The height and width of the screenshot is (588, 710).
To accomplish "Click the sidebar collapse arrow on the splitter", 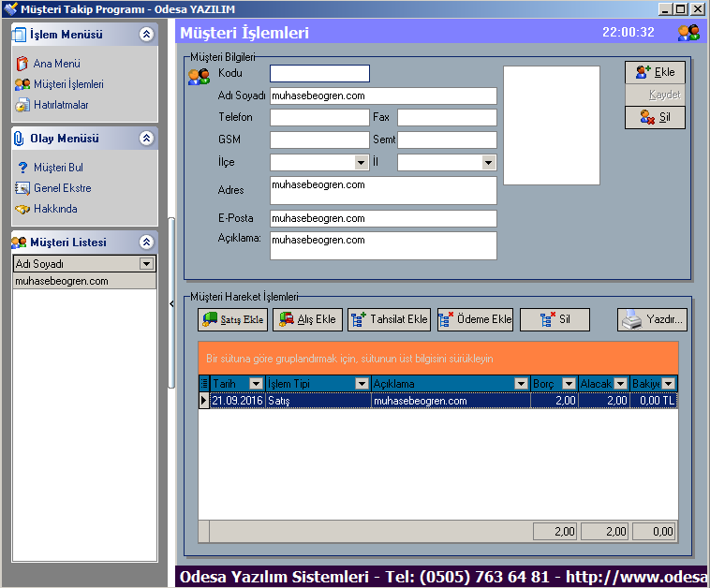I will tap(171, 303).
